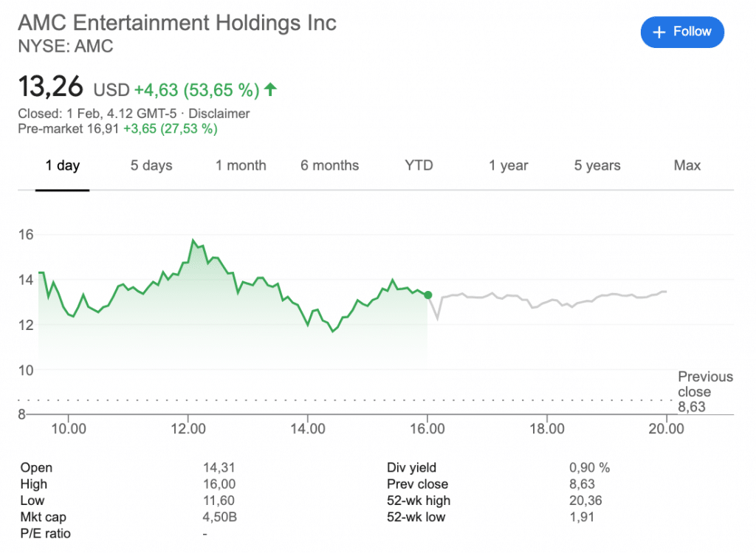Click the Mkt cap value 4,50B

point(219,517)
